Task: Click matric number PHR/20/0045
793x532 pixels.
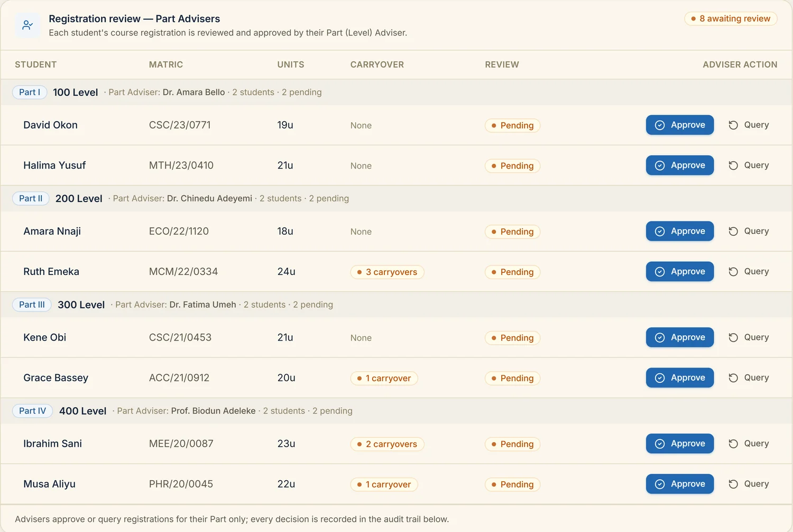Action: 181,484
